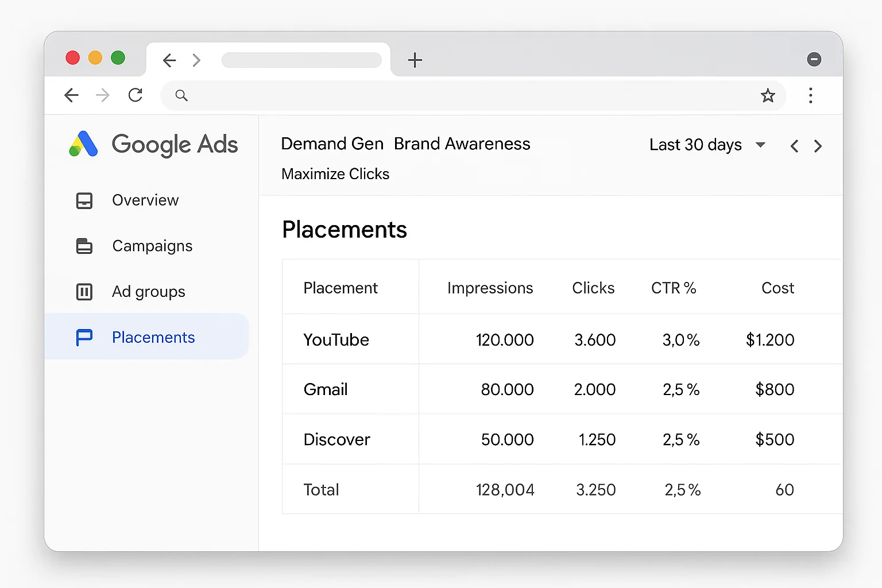
Task: Click the previous date range chevron
Action: click(x=794, y=146)
